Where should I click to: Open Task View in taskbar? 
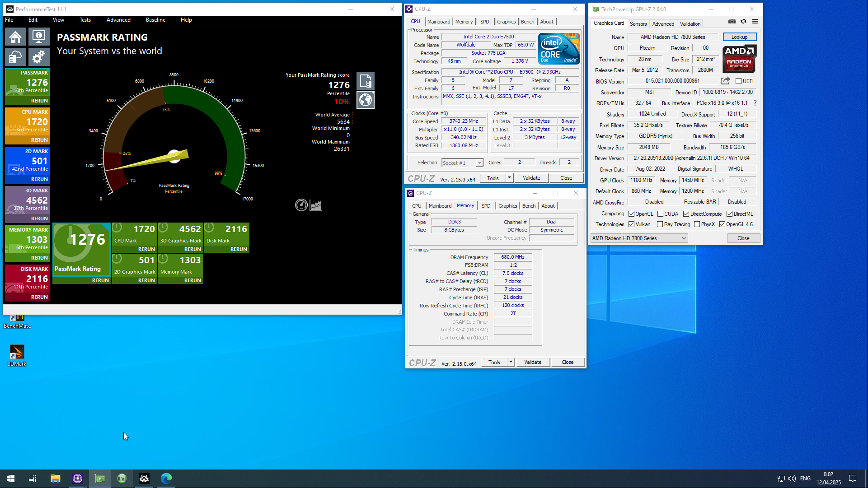(x=33, y=479)
